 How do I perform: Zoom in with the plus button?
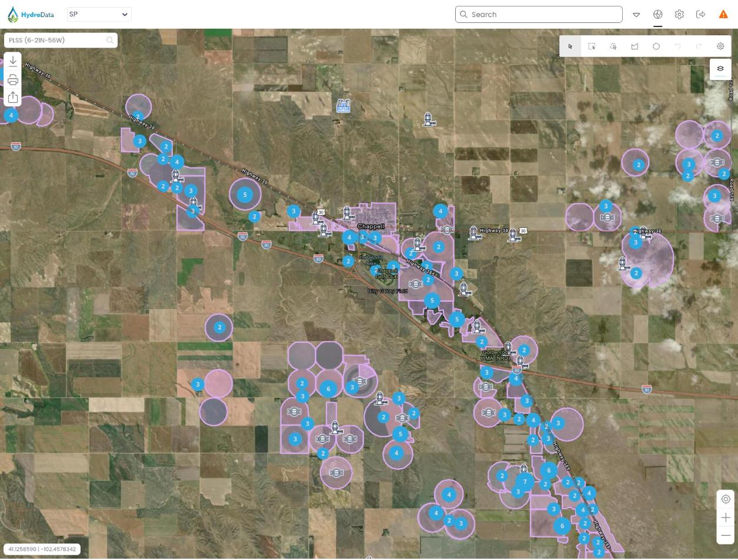click(x=726, y=517)
